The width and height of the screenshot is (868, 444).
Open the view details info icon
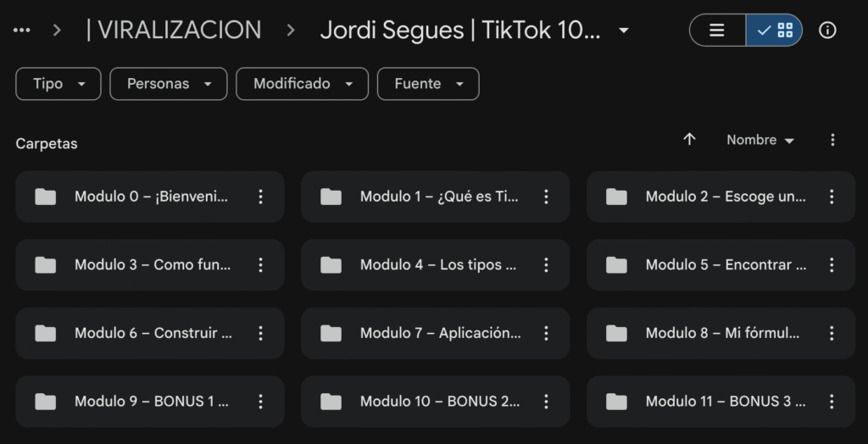827,31
